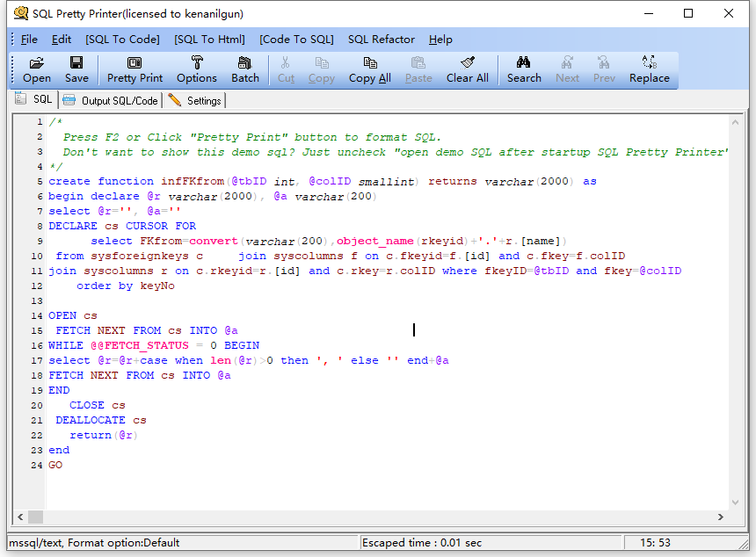The image size is (756, 557).
Task: Click the Paste clipboard icon
Action: (x=418, y=70)
